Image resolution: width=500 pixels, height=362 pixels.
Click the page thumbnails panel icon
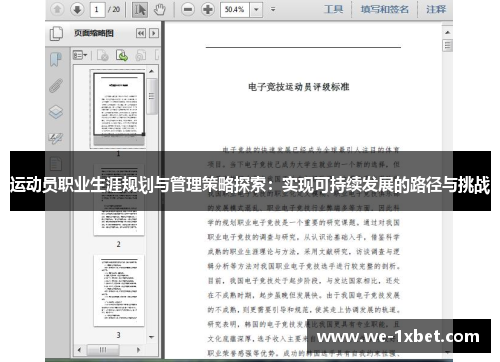(56, 33)
